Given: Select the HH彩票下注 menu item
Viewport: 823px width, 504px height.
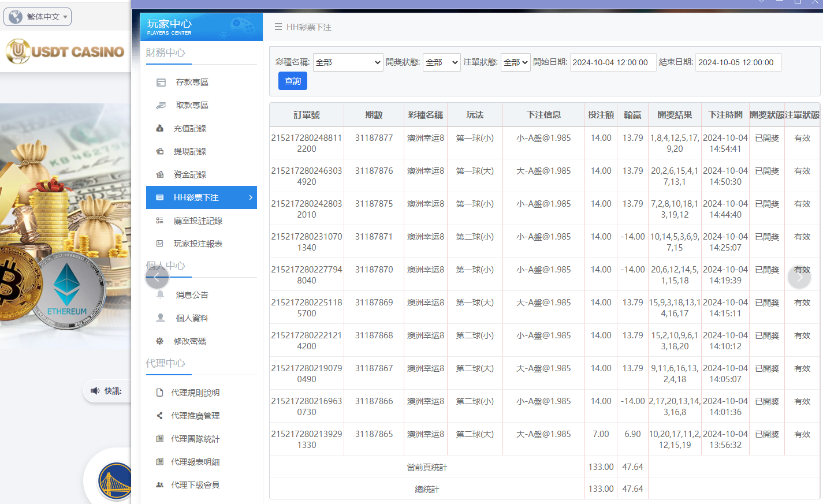Looking at the screenshot, I should click(196, 197).
